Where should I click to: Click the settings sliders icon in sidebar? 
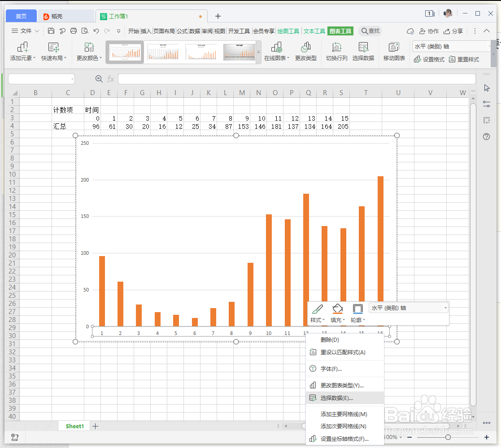(x=487, y=104)
